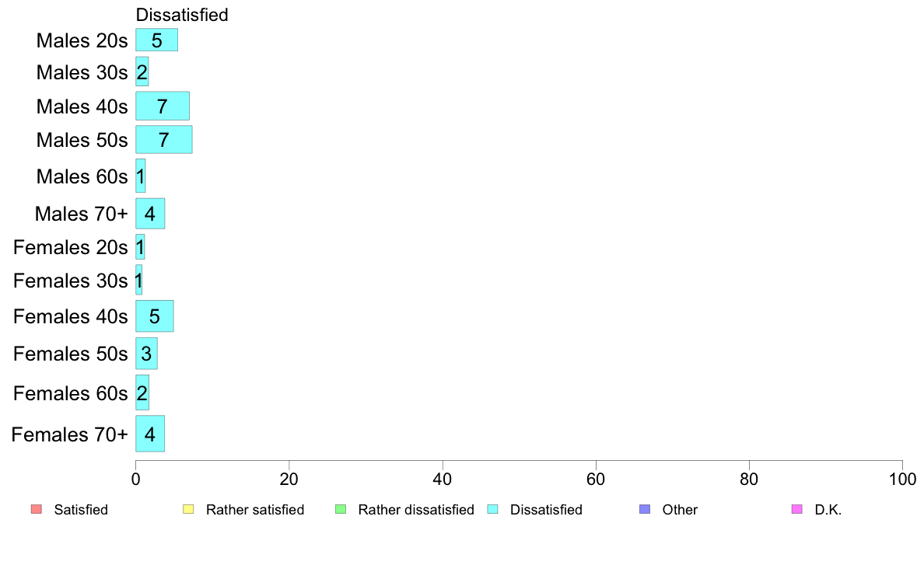
Task: Click the Females 50s bar
Action: (147, 354)
